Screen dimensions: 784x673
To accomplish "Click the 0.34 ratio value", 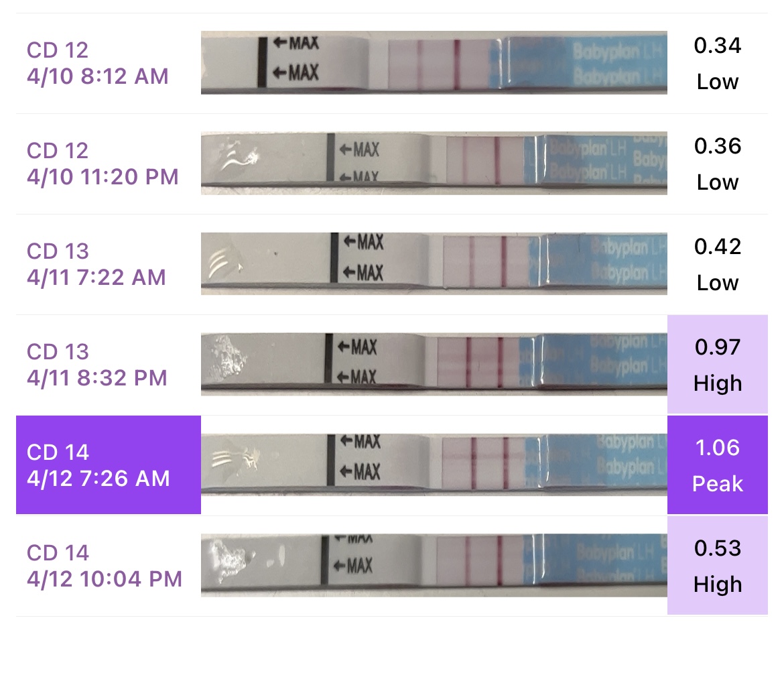I will [x=717, y=46].
